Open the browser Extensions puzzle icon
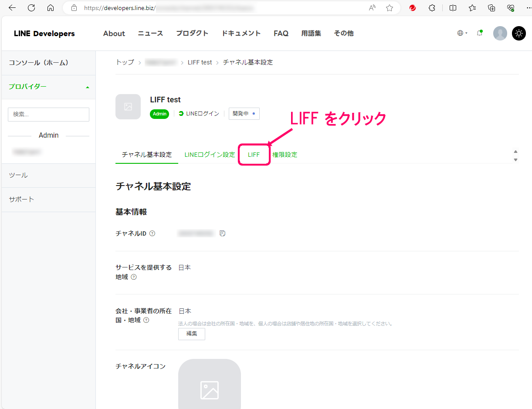 tap(432, 7)
